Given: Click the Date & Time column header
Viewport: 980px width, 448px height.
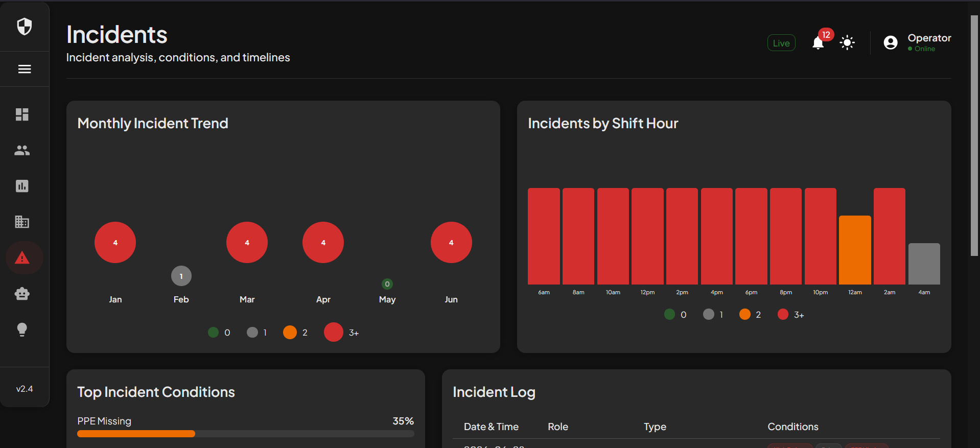Looking at the screenshot, I should pyautogui.click(x=491, y=427).
